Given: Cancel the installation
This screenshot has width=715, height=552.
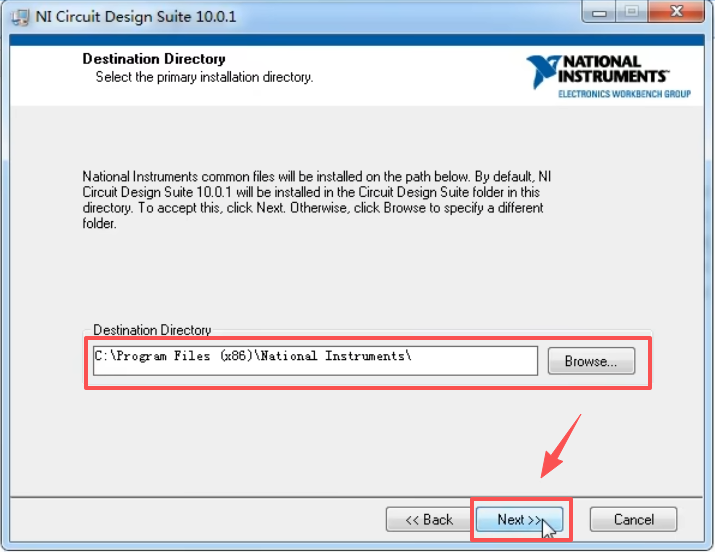Looking at the screenshot, I should coord(633,519).
